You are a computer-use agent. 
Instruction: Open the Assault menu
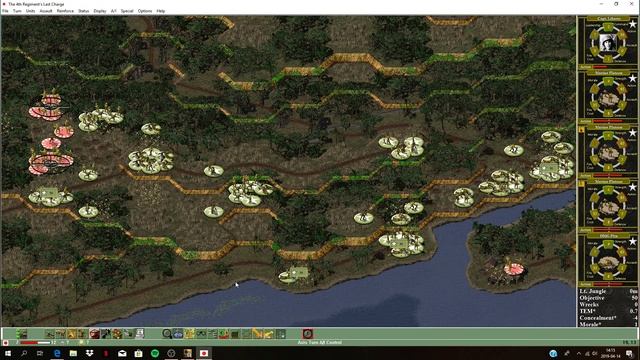coord(46,11)
